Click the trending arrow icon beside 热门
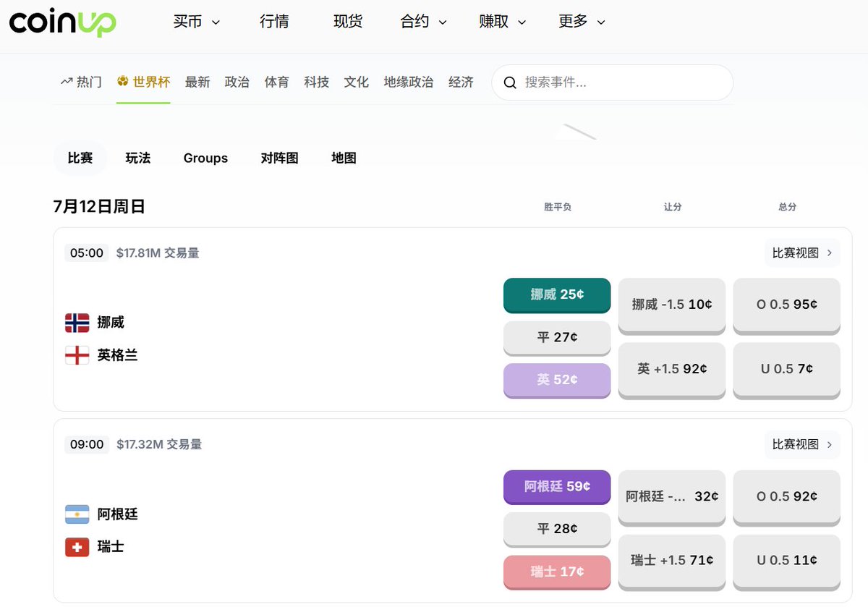 [x=67, y=82]
